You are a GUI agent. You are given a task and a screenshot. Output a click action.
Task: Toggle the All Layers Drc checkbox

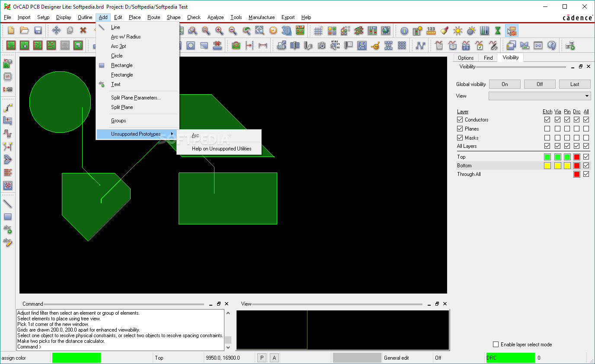pos(576,146)
